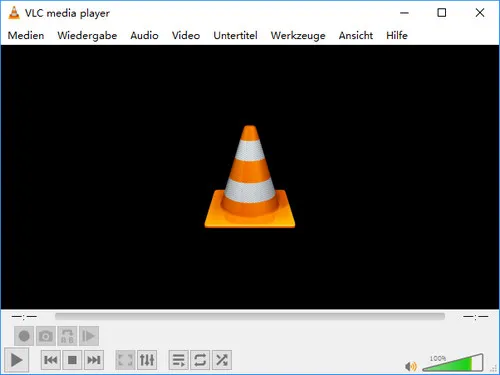Open the Ansicht menu
500x375 pixels.
point(356,35)
